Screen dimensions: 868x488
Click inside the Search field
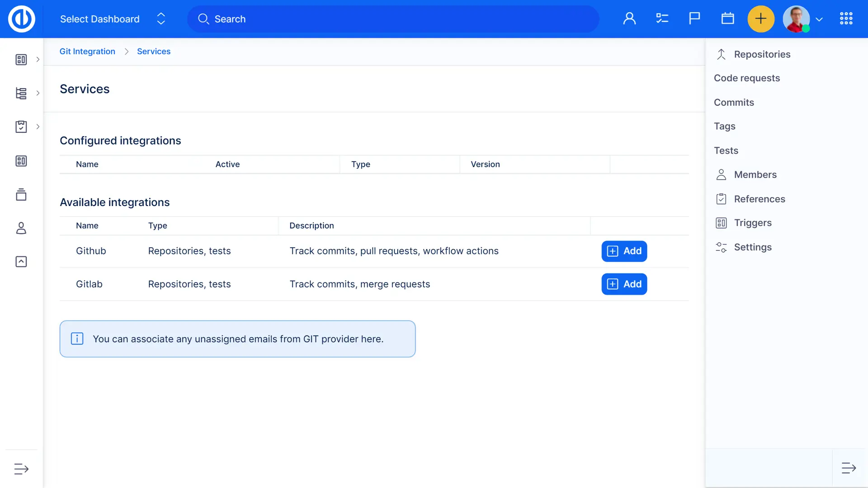pyautogui.click(x=393, y=19)
